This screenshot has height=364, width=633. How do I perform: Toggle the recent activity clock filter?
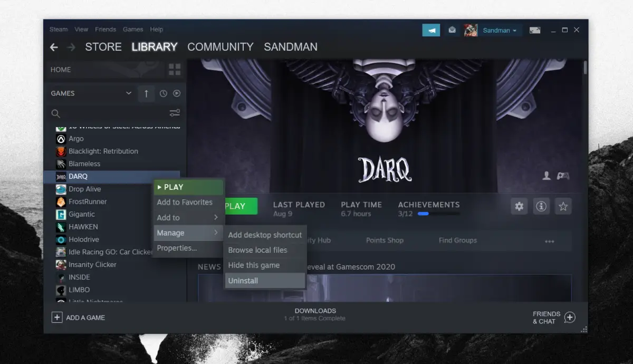164,93
